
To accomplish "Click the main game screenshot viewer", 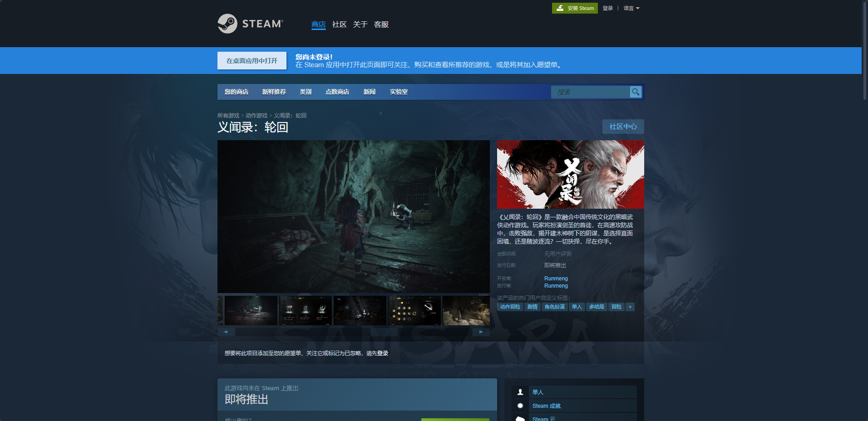I will click(354, 216).
